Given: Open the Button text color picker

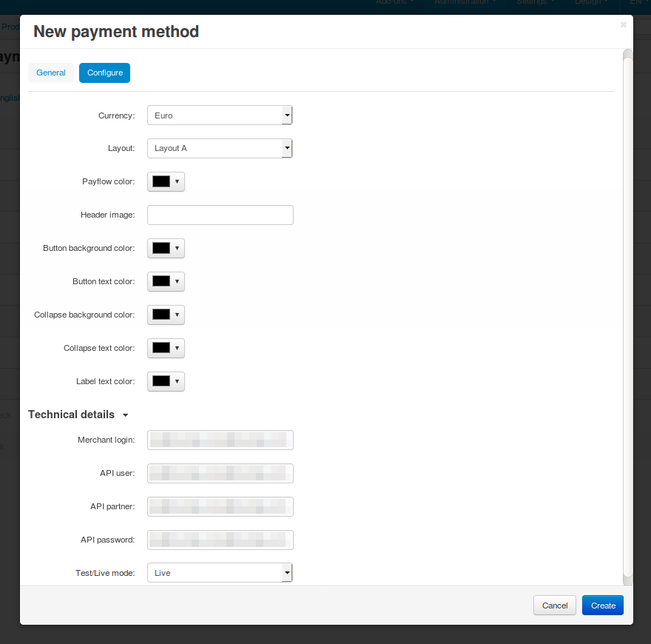Looking at the screenshot, I should pyautogui.click(x=166, y=281).
